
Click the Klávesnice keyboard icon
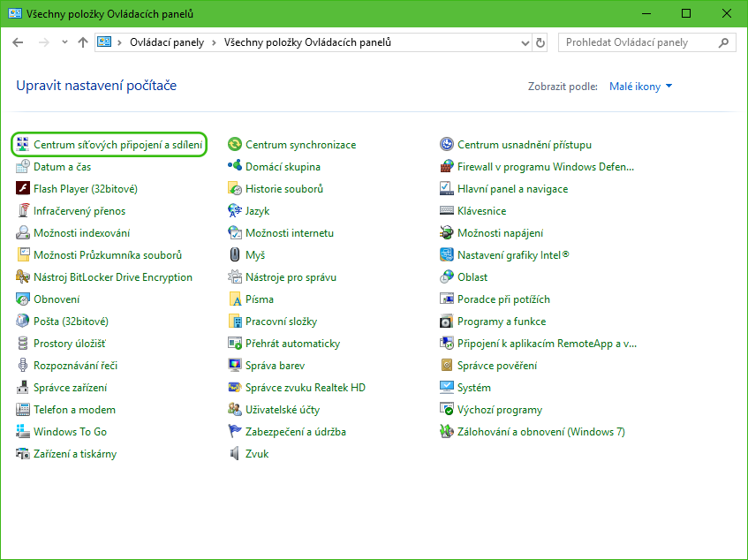447,211
